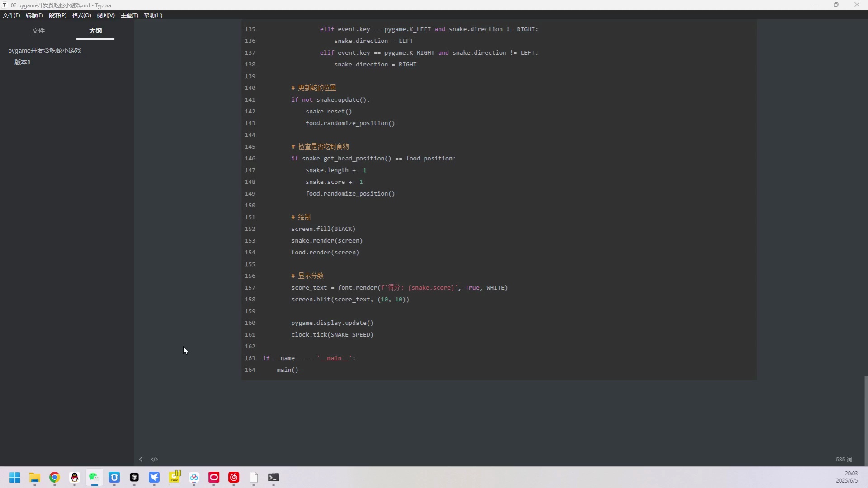Click code line pygame.display.update()

click(332, 323)
